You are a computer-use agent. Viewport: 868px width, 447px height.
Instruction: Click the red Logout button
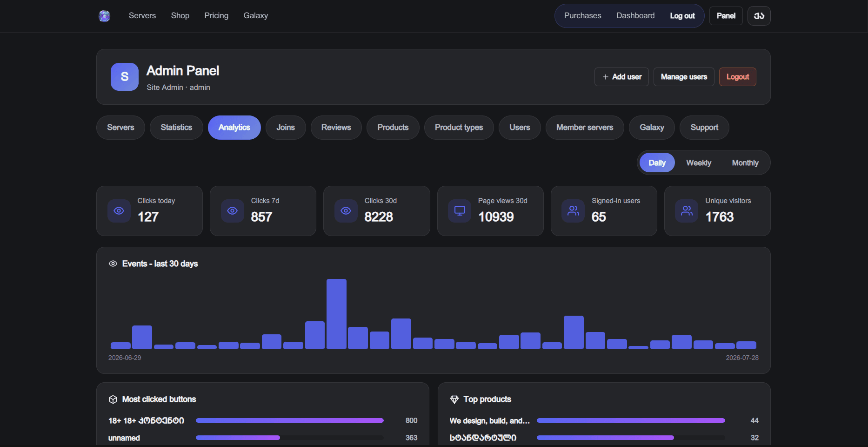(738, 77)
